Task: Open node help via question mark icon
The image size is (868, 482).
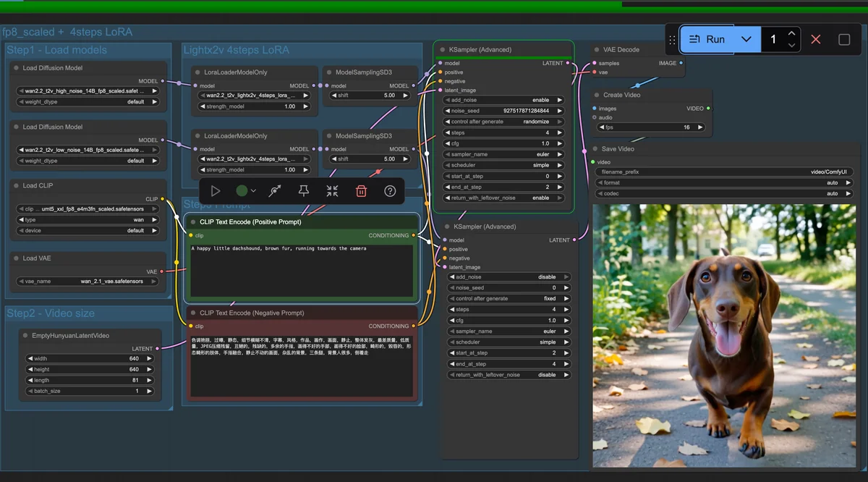Action: 390,191
